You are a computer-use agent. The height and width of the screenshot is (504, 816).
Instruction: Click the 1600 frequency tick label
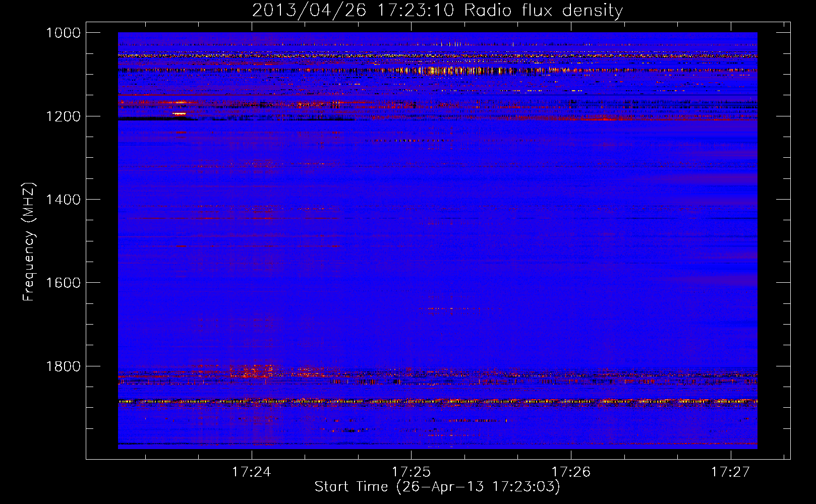pos(63,283)
